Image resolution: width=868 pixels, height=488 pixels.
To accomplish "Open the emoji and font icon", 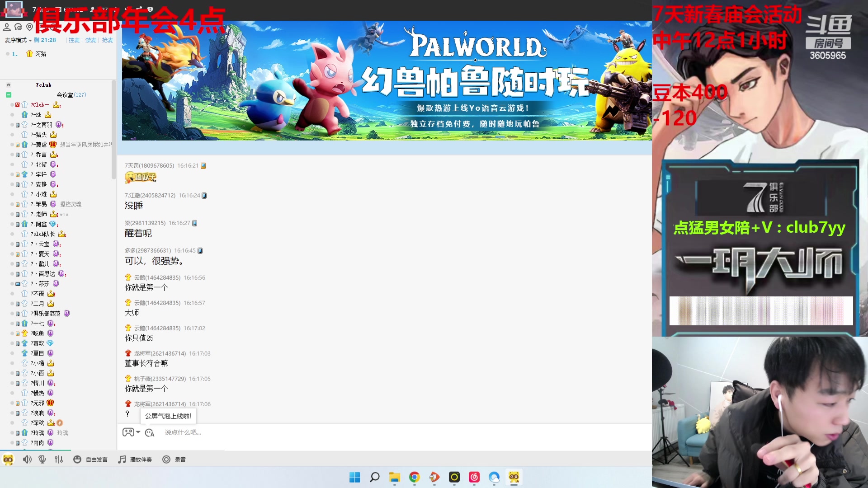I will pos(150,433).
